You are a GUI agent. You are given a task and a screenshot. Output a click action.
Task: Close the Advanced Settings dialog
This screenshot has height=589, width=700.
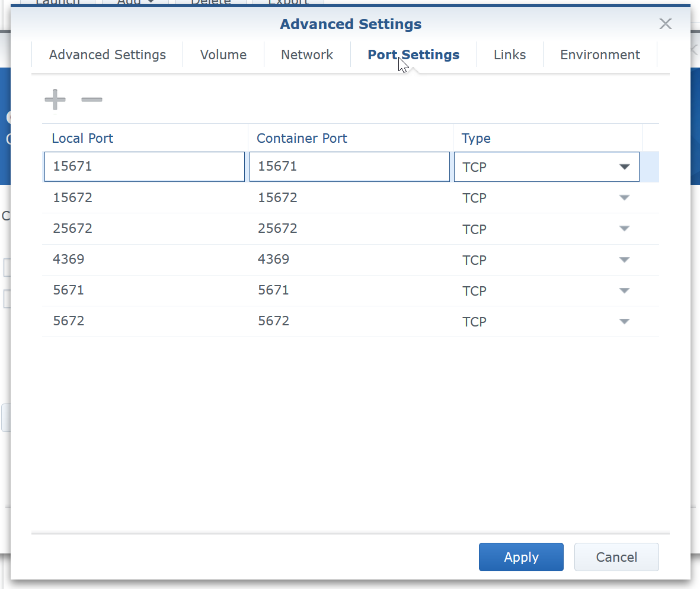(x=666, y=24)
